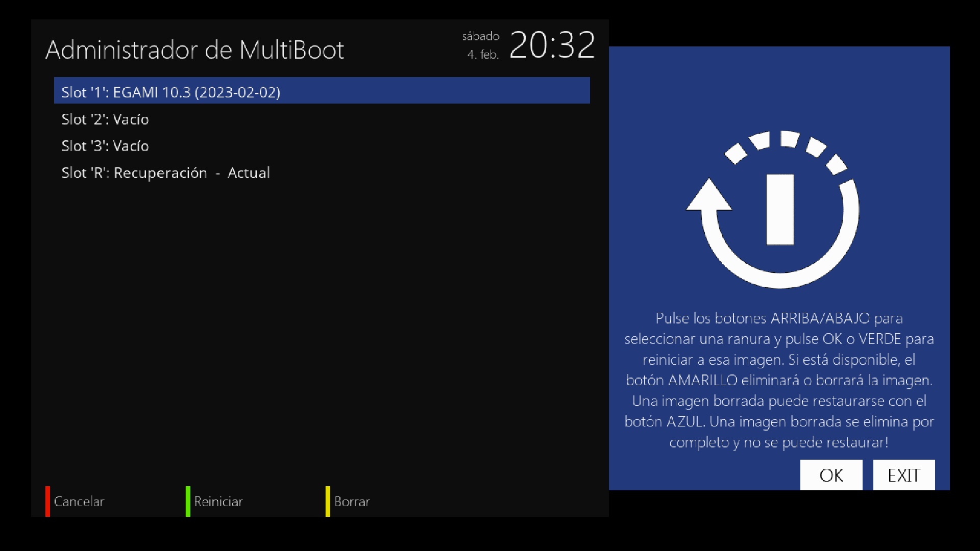
Task: Click the help text about ARRIBA/ABAJO buttons
Action: pos(779,380)
